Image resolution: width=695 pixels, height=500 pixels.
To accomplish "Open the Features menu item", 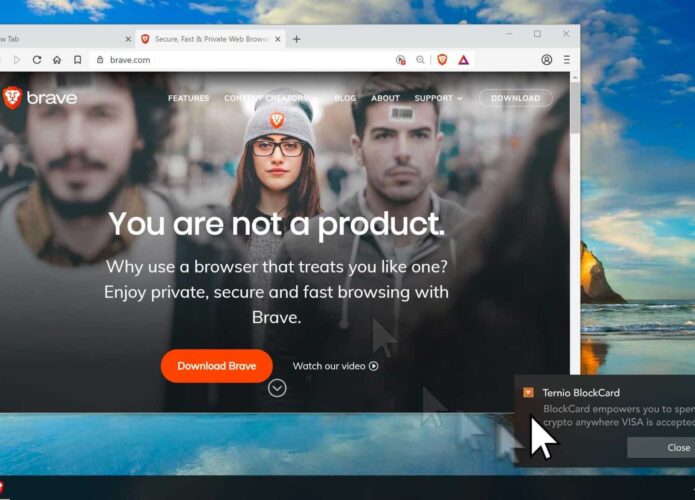I will pyautogui.click(x=188, y=98).
